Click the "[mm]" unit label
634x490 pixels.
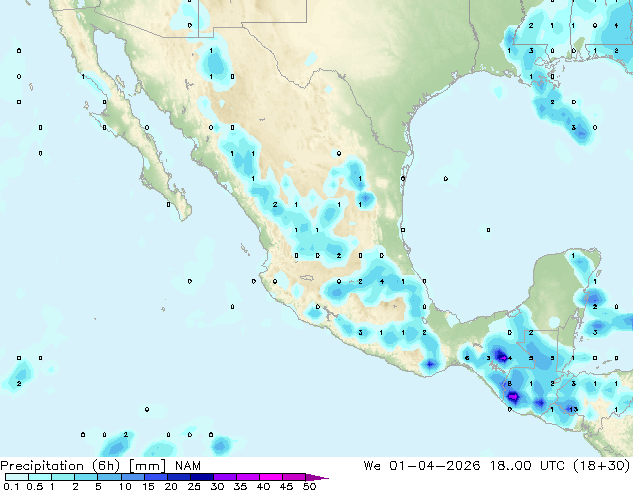pos(147,466)
